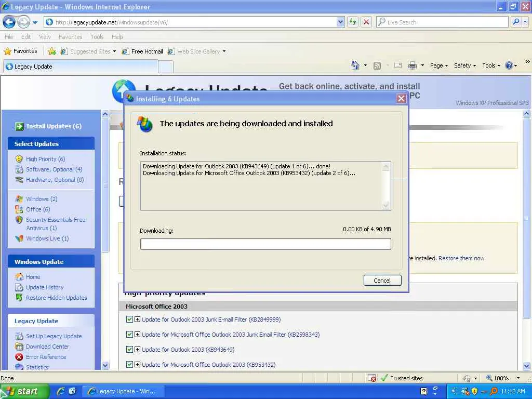Viewport: 532px width, 399px height.
Task: Click the Home icon in command bar
Action: [x=355, y=65]
